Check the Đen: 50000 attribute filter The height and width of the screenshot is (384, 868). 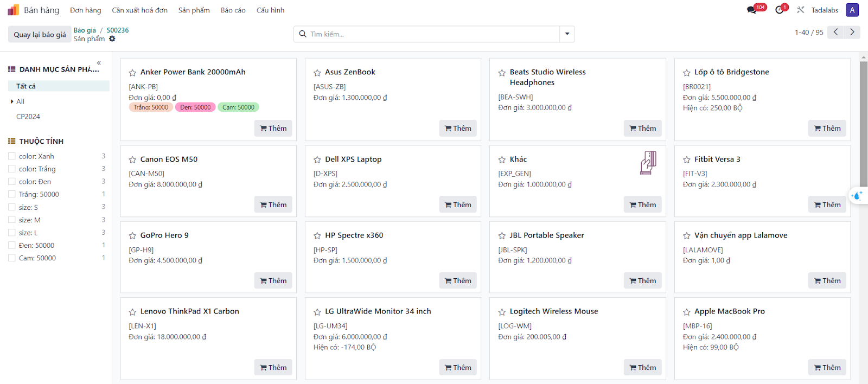(x=12, y=245)
